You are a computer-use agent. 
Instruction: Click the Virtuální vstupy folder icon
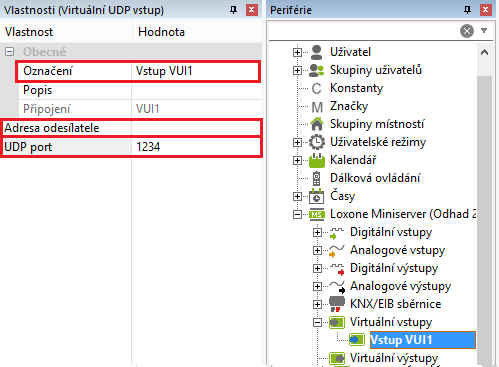[x=337, y=322]
